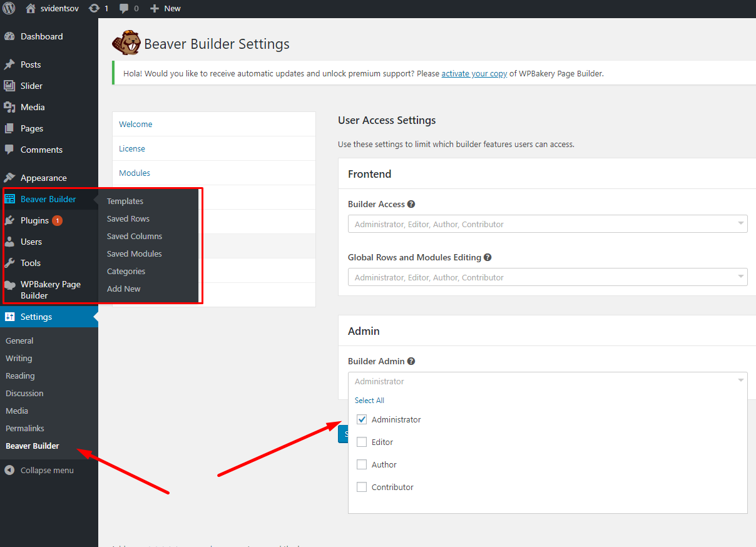
Task: Open Beaver Builder under Settings submenu
Action: pos(33,446)
